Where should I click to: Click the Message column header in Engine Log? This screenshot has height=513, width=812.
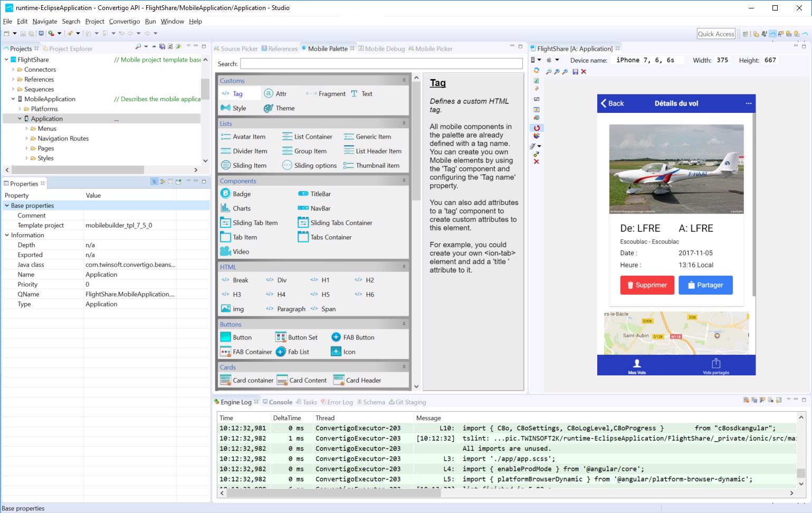click(428, 418)
